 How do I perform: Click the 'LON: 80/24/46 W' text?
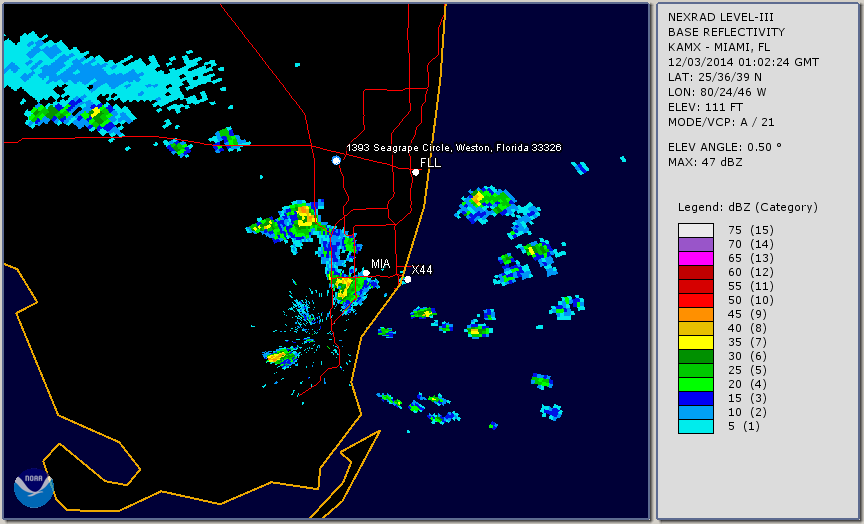[x=717, y=92]
